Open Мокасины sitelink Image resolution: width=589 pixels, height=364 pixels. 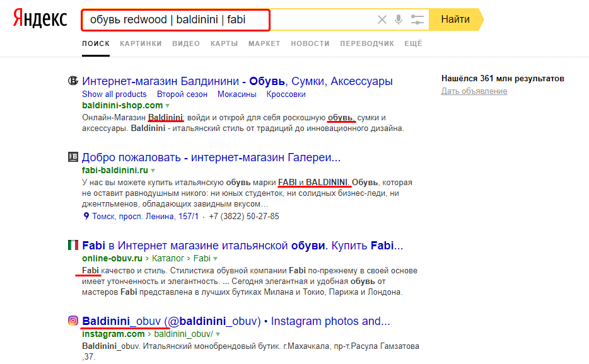coord(237,94)
